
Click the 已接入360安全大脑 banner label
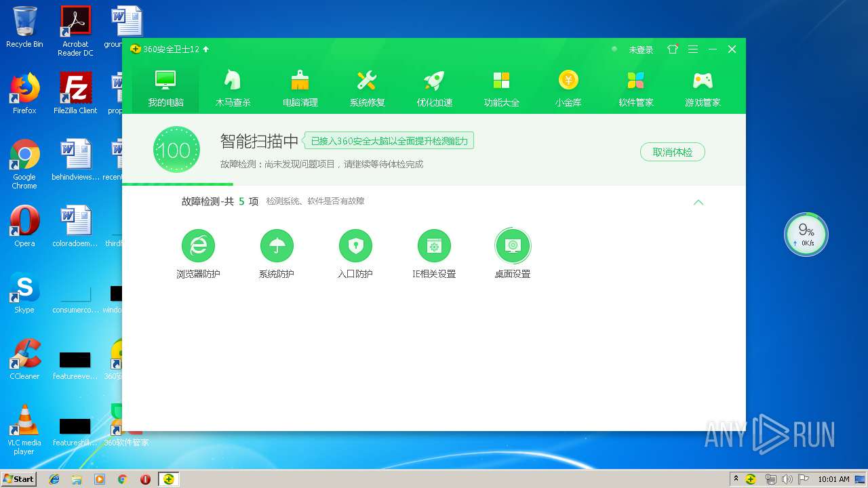coord(389,141)
